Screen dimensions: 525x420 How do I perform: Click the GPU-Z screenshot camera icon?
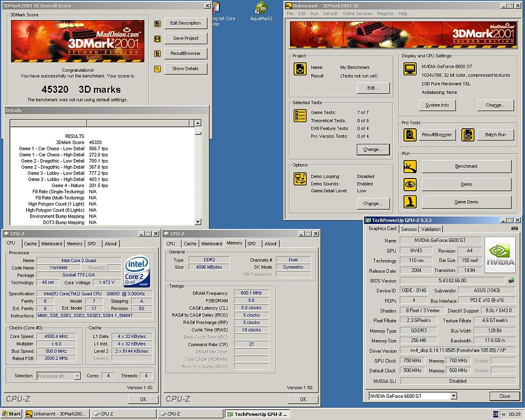(515, 228)
